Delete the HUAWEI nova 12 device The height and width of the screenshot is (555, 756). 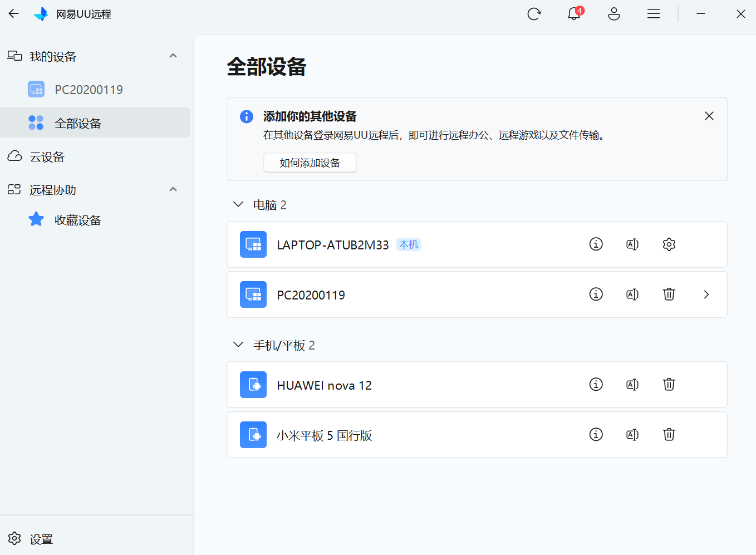669,385
